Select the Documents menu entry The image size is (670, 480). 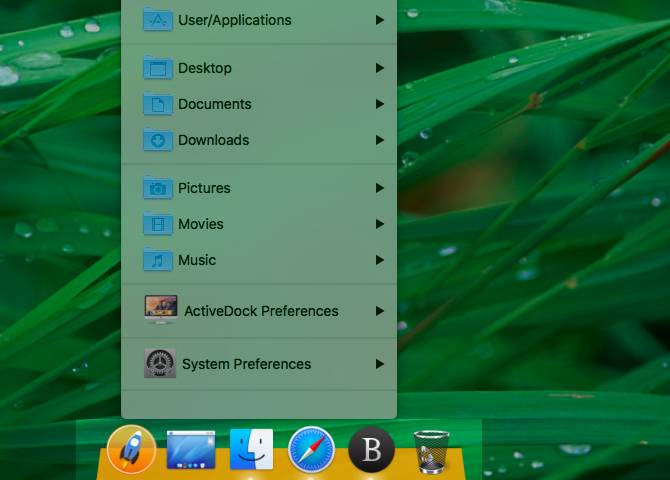coord(259,104)
